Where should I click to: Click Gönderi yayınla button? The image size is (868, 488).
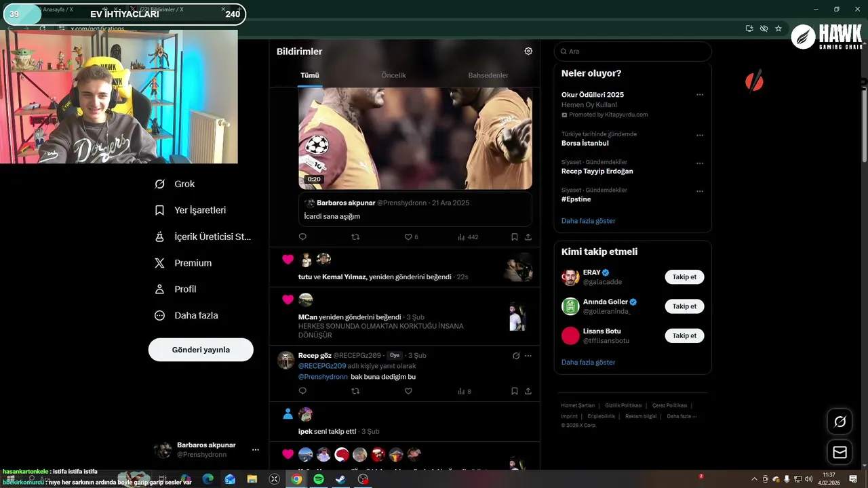click(201, 350)
